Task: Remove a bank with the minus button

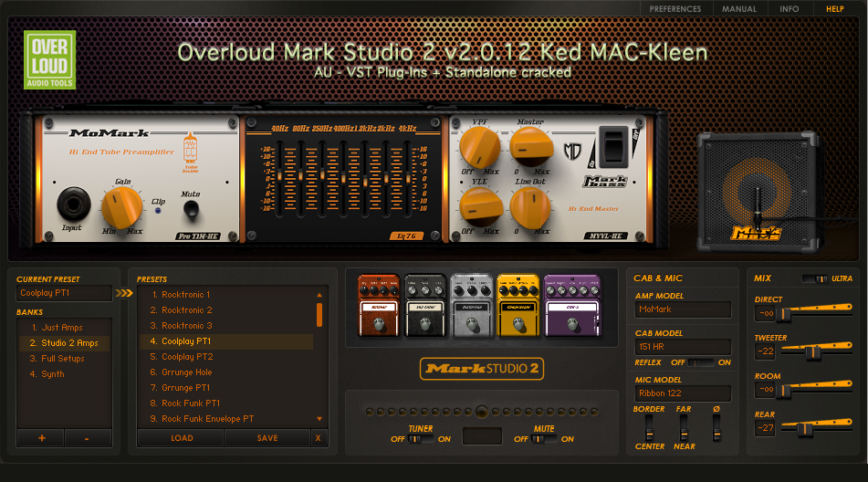Action: pos(87,438)
